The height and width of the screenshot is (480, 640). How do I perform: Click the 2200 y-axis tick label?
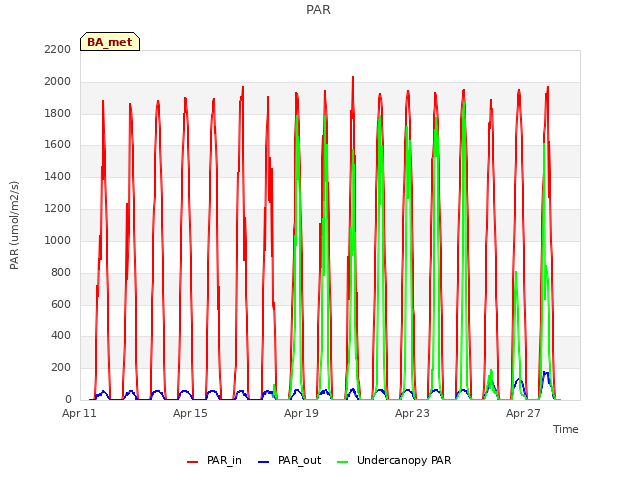[x=58, y=49]
